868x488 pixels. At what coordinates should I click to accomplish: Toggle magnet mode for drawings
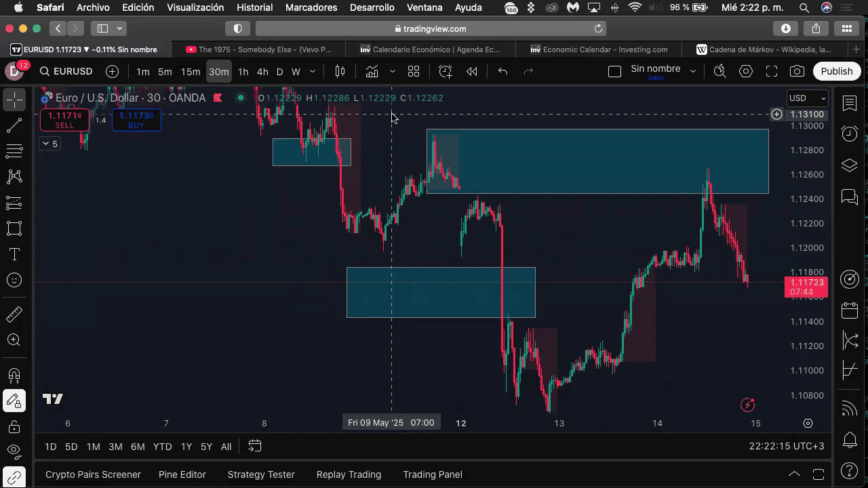point(14,375)
